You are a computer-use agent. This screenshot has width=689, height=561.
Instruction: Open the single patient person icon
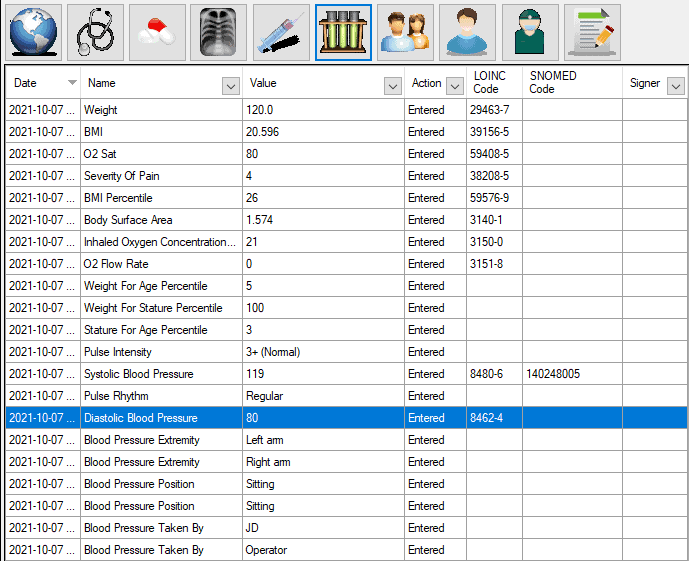pyautogui.click(x=468, y=33)
